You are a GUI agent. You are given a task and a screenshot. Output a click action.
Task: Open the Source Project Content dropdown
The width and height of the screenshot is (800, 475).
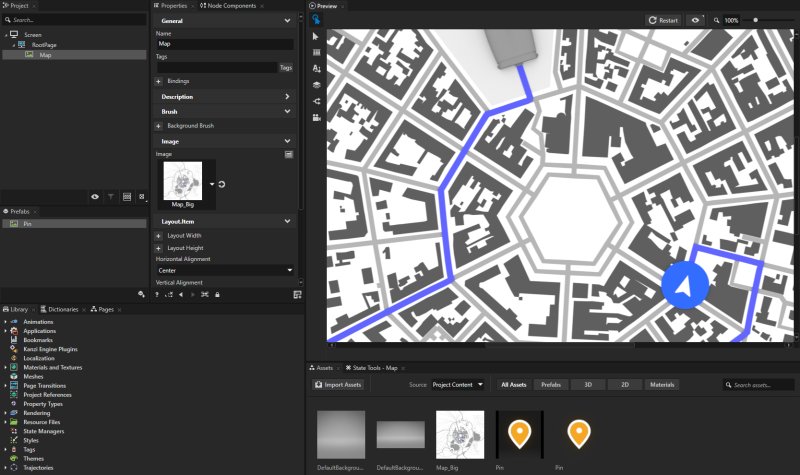(x=458, y=384)
